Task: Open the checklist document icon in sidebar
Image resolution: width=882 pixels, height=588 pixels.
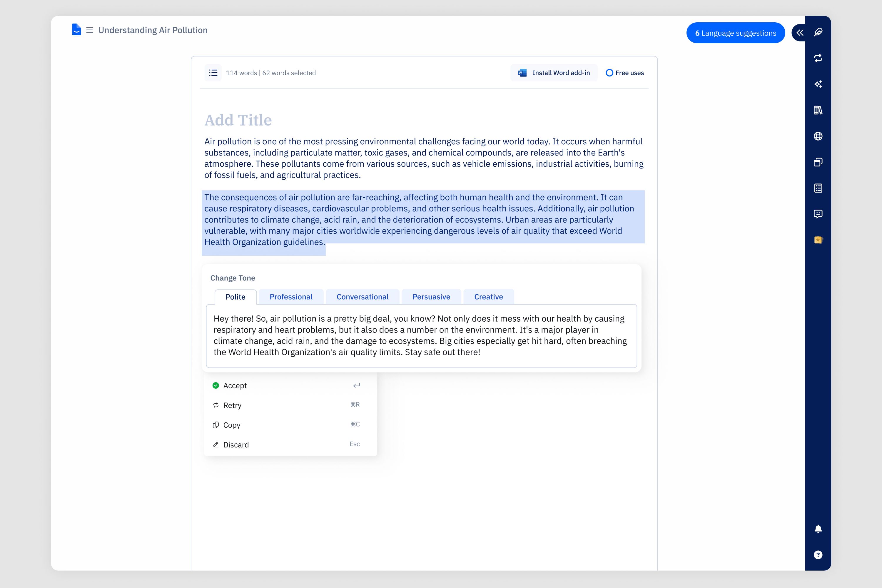Action: (x=818, y=188)
